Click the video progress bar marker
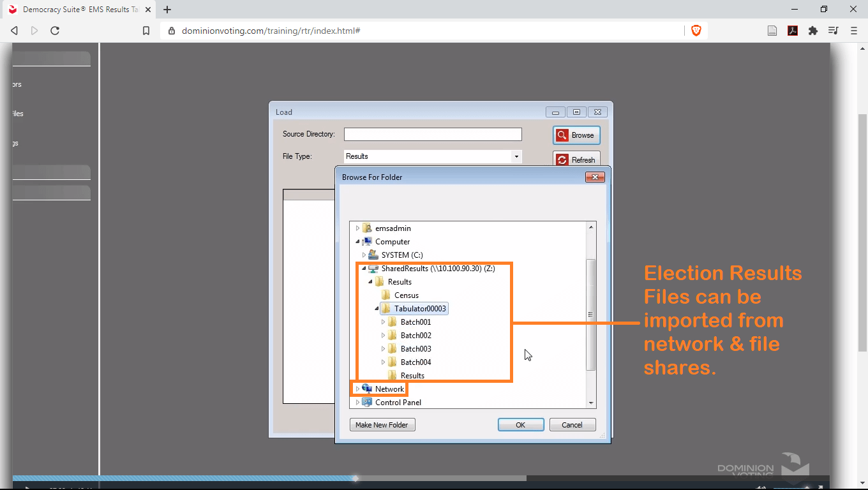Screen dimensions: 868x490 point(355,478)
